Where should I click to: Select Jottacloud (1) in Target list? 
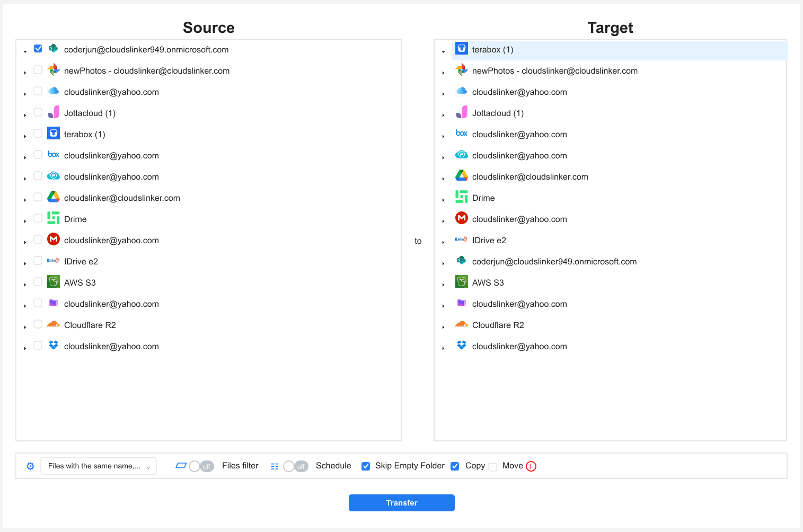(498, 113)
